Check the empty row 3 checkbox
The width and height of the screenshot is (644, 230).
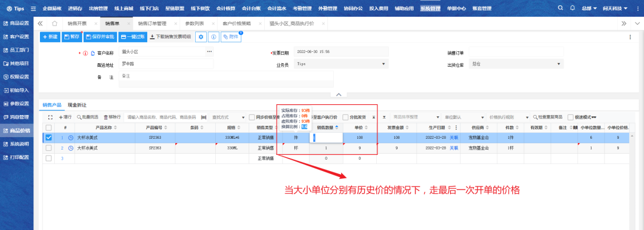click(x=49, y=158)
